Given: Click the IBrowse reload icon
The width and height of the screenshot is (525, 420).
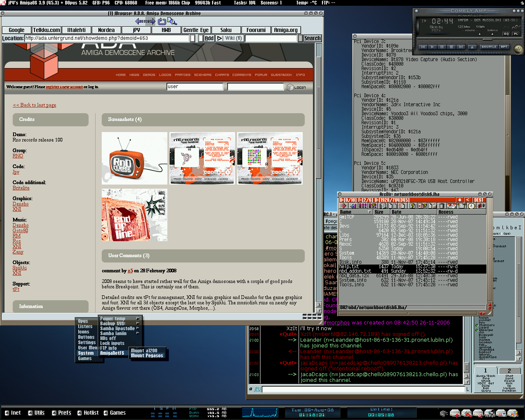Looking at the screenshot, I should [x=162, y=21].
